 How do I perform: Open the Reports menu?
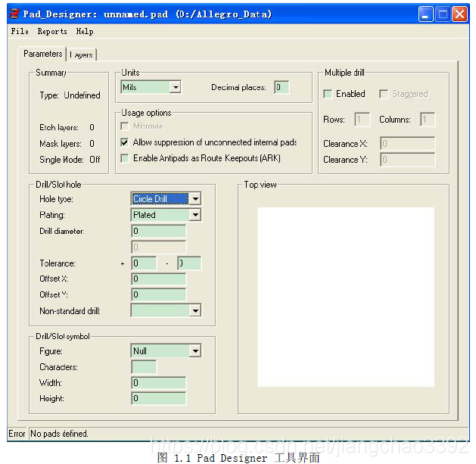(x=52, y=32)
